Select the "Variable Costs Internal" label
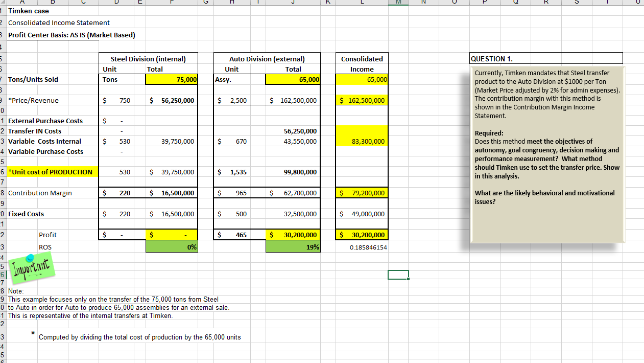Viewport: 644px width, 363px height. pyautogui.click(x=44, y=141)
